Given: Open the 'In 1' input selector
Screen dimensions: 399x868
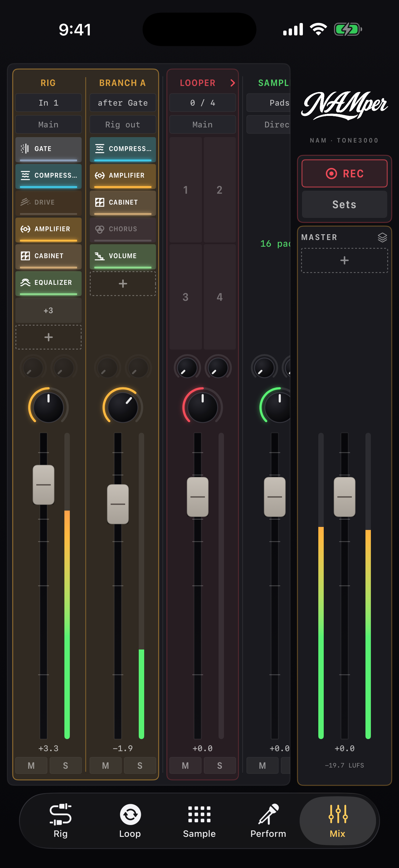Looking at the screenshot, I should click(48, 103).
